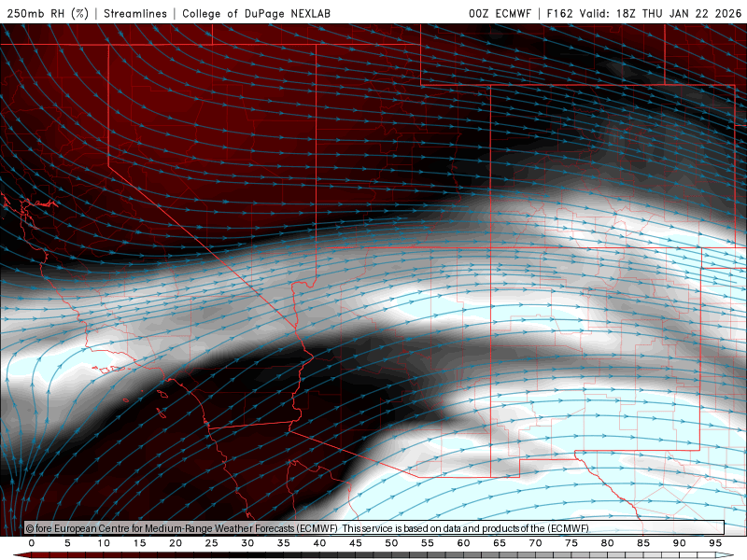Click the colorbar label '40'

pyautogui.click(x=319, y=543)
